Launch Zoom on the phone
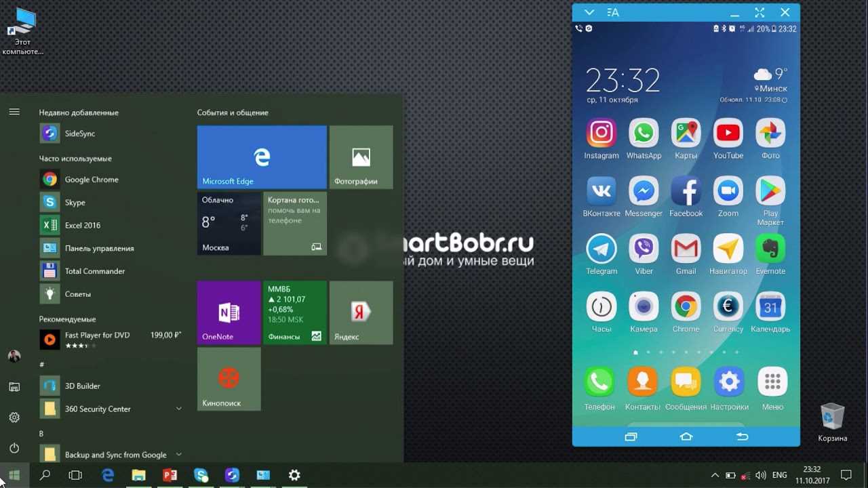This screenshot has width=868, height=488. 728,191
